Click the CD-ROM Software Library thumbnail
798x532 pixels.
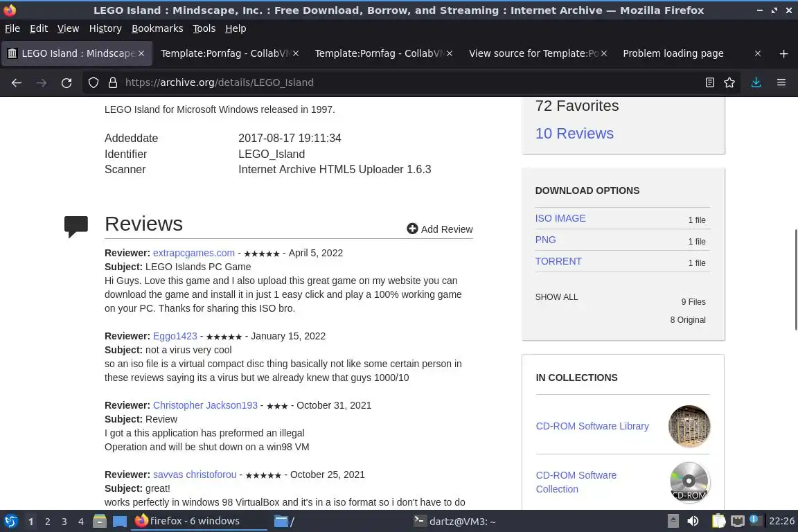(689, 426)
